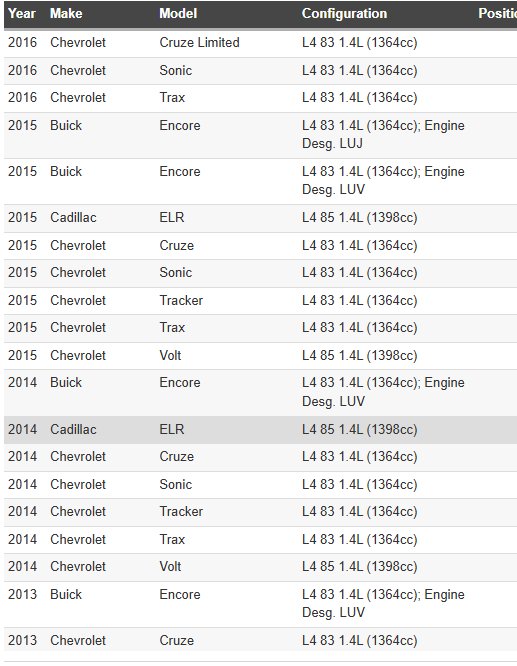This screenshot has width=517, height=666.
Task: Click the Model column header
Action: [x=178, y=14]
